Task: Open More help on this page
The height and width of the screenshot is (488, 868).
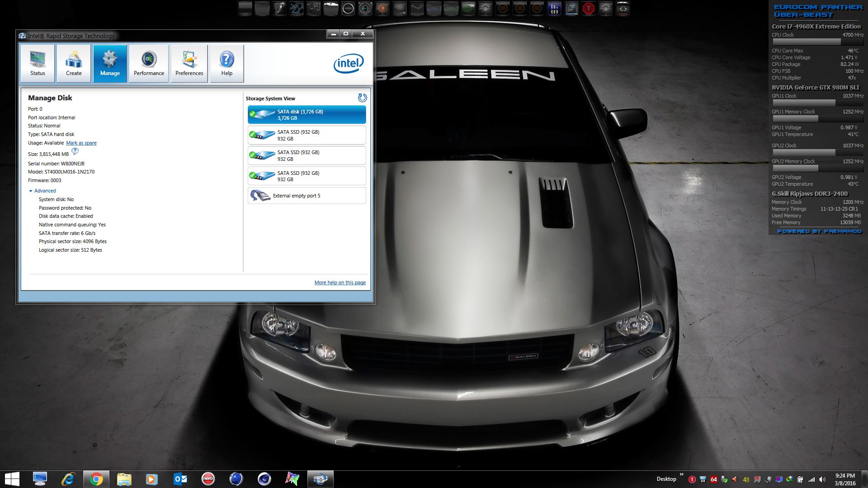Action: tap(340, 283)
